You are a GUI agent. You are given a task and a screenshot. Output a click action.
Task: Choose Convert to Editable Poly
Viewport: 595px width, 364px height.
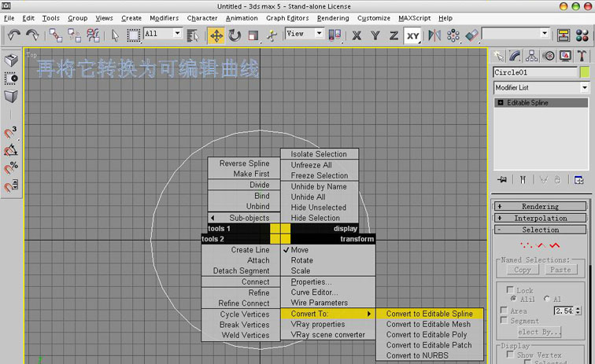pos(430,335)
